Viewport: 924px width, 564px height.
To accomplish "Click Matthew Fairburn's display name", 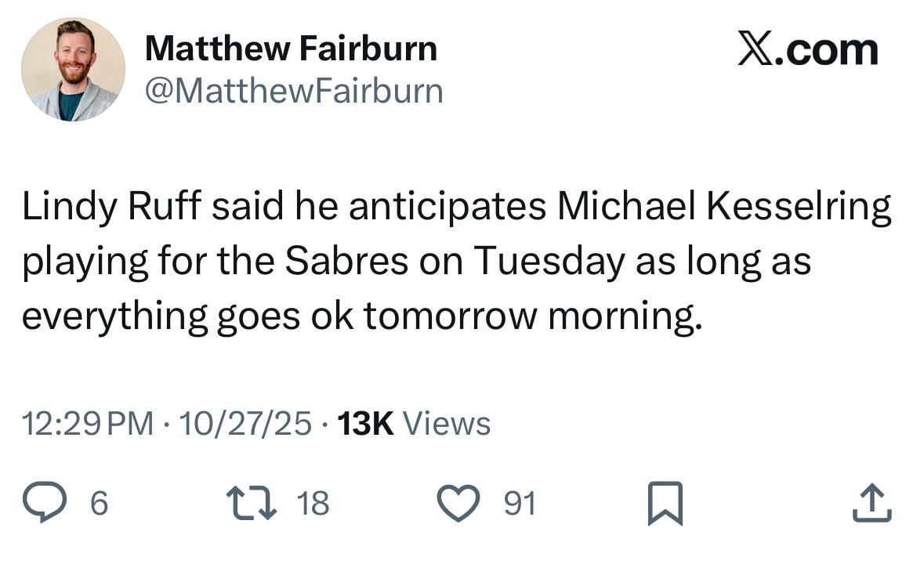I will click(292, 47).
